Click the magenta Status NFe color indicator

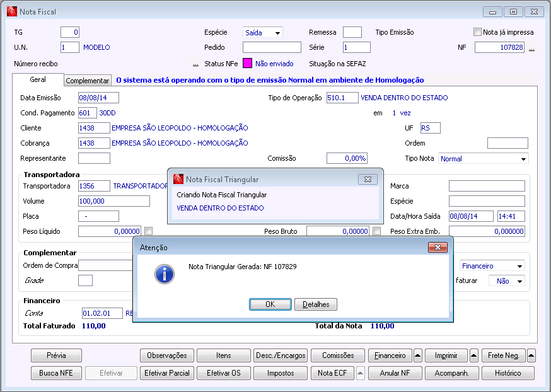click(247, 64)
